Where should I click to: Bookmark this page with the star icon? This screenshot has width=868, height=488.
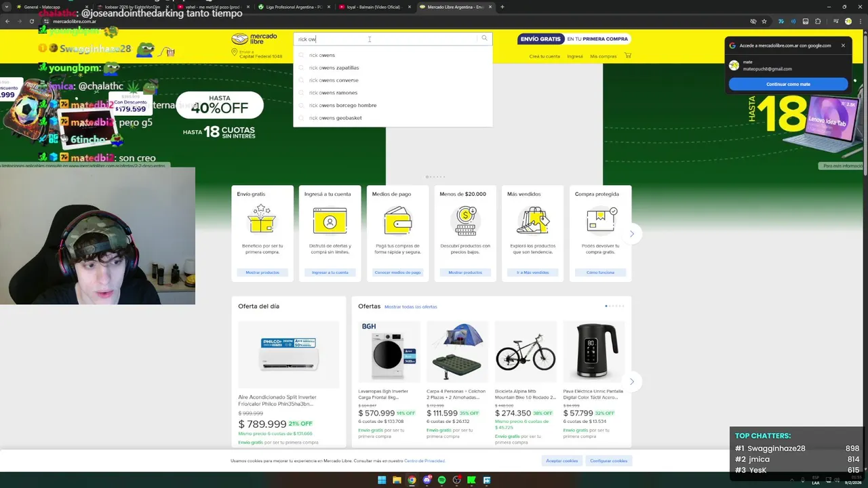764,21
